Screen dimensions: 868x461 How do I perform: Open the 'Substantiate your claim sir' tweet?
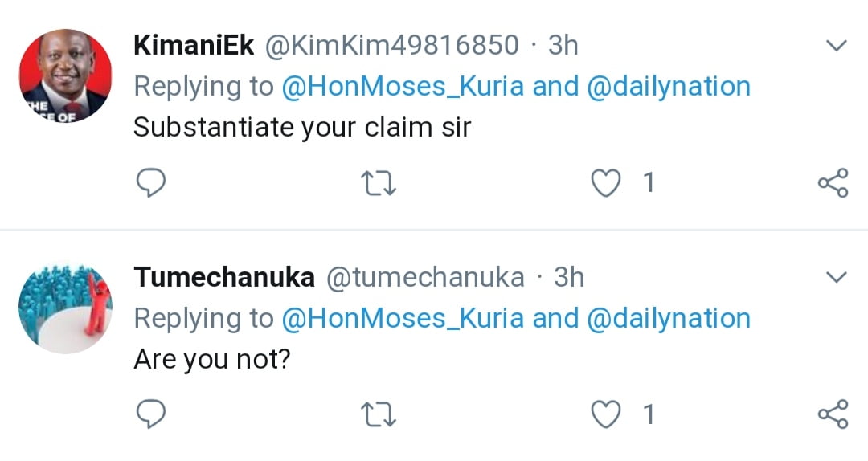[301, 128]
